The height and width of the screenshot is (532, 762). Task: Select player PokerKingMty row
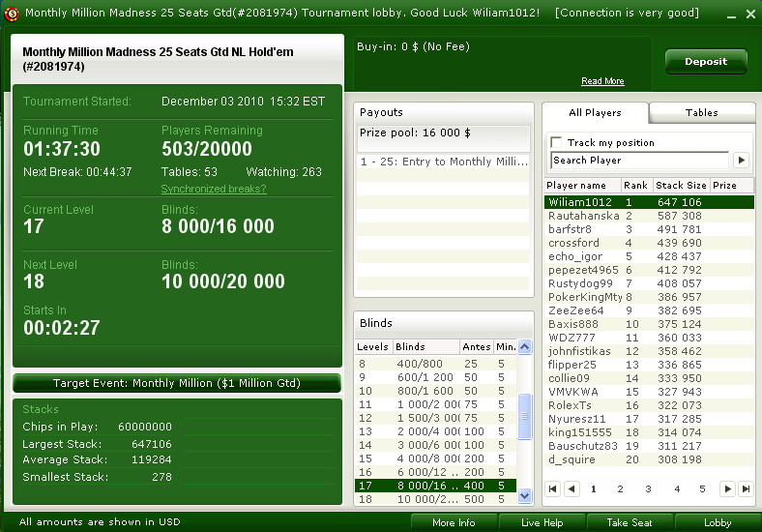pos(649,297)
